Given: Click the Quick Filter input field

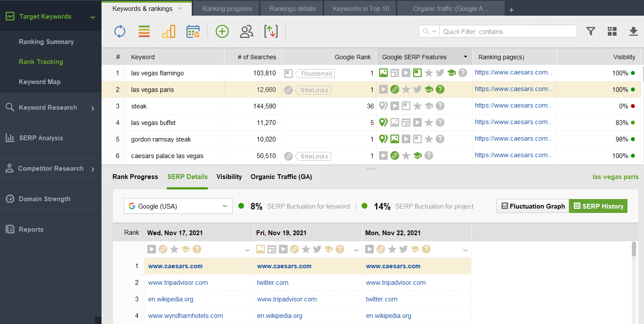Looking at the screenshot, I should 508,31.
